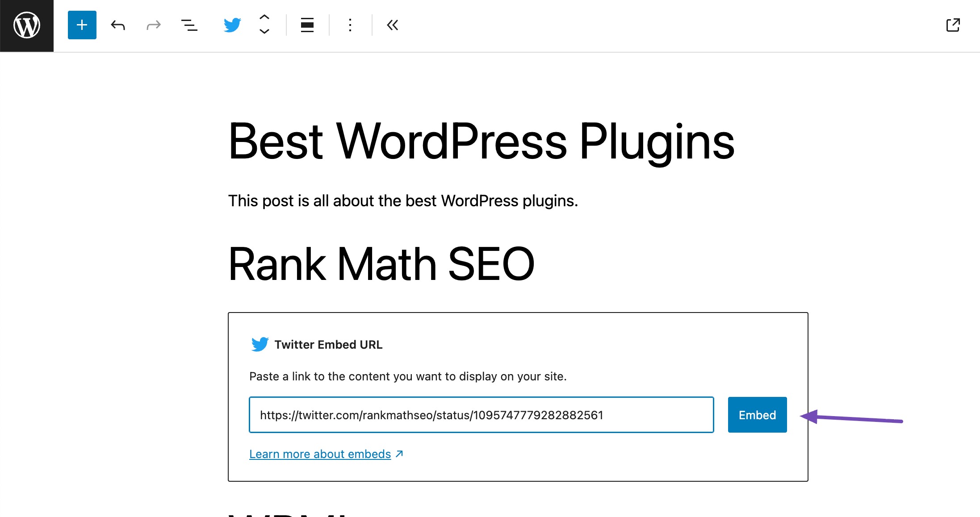Click the blue block inserter plus button
Image resolution: width=980 pixels, height=517 pixels.
(82, 25)
